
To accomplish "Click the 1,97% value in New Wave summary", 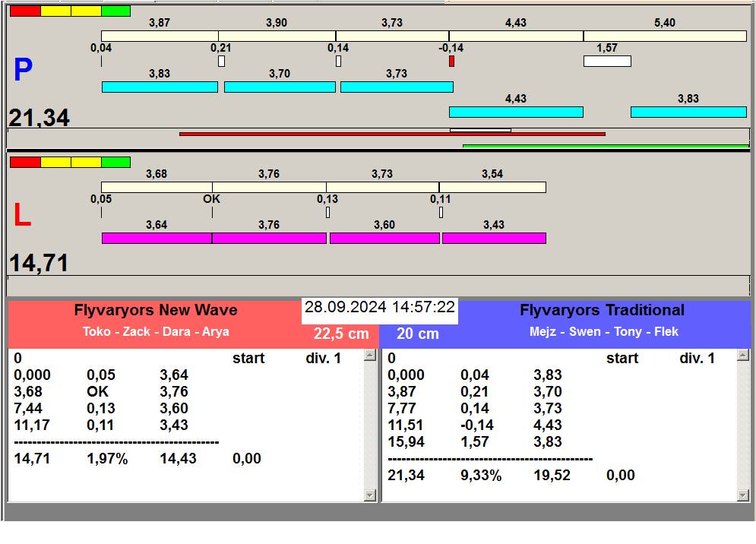I will pyautogui.click(x=108, y=458).
